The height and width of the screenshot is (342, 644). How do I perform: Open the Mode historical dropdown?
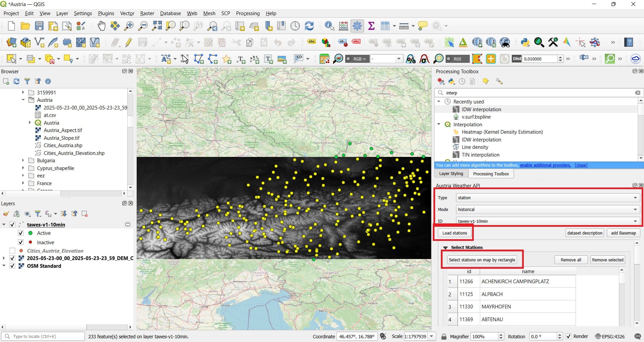(x=547, y=209)
